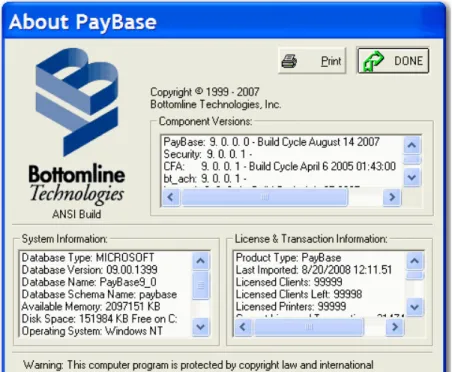452x372 pixels.
Task: Click Component Versions horizontal scrollbar thumb
Action: coord(265,197)
